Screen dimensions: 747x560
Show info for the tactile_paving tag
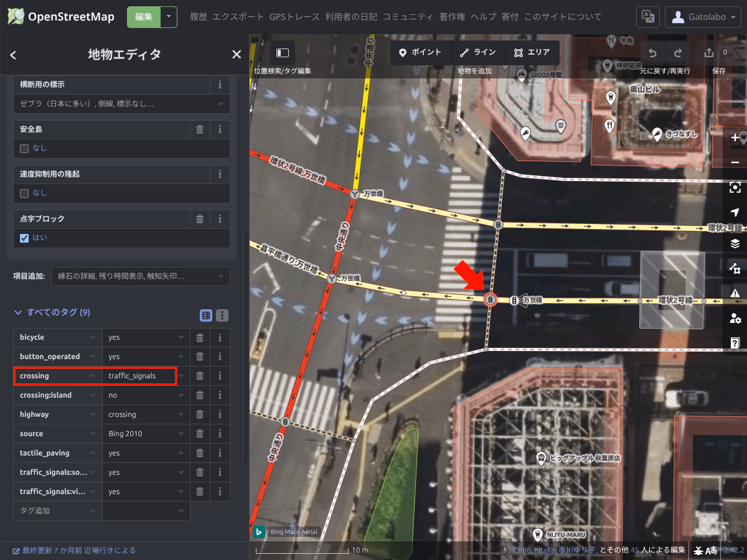tap(220, 453)
